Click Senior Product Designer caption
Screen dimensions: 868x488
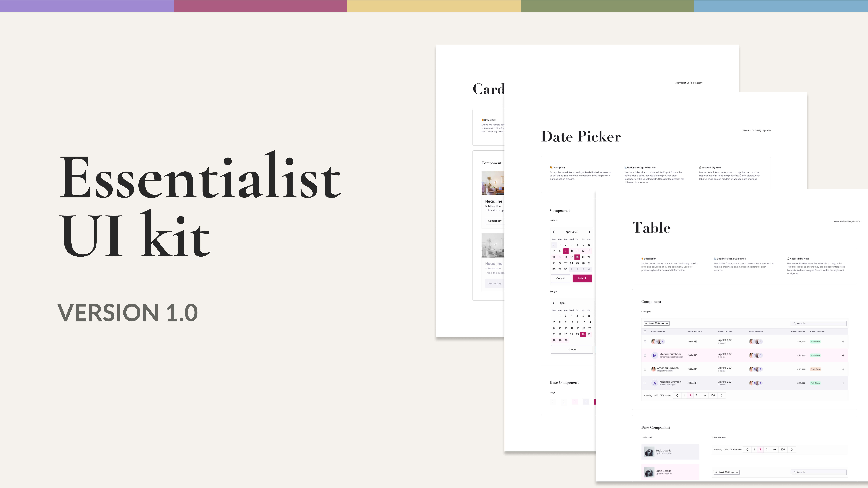[x=671, y=357]
